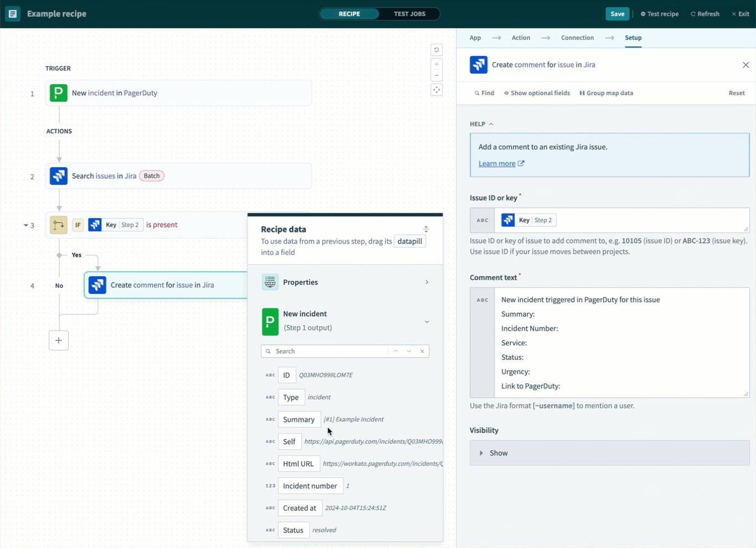The image size is (756, 548).
Task: Click the fit-to-screen canvas control icon
Action: pos(437,90)
